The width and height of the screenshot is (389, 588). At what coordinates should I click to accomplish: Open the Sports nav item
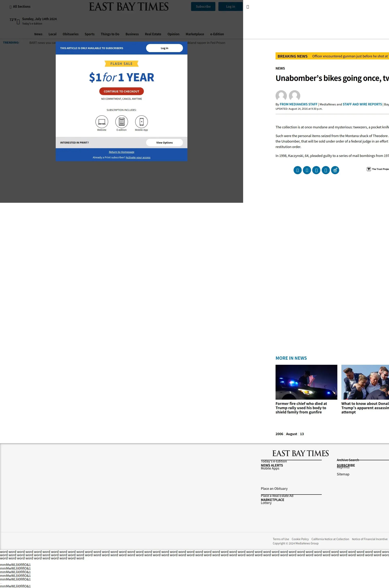pyautogui.click(x=90, y=34)
